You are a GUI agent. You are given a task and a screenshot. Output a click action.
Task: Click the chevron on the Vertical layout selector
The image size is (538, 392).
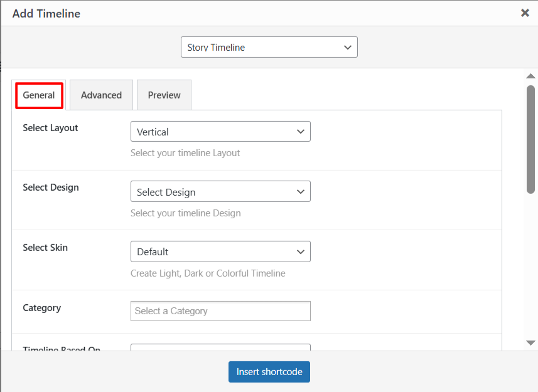tap(301, 131)
